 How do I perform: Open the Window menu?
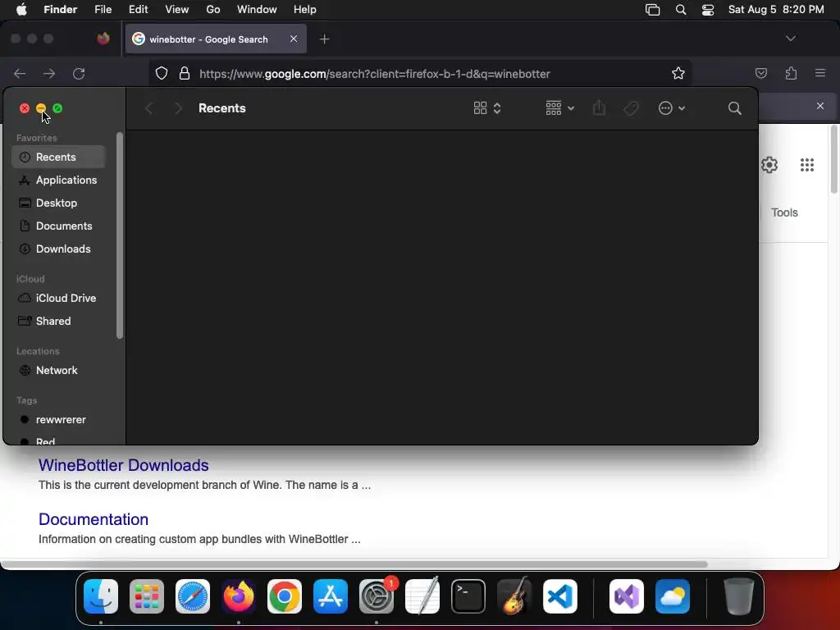257,10
